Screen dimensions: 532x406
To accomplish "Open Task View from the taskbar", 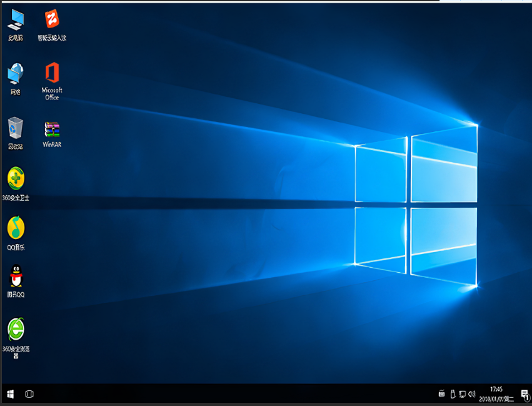I will point(29,394).
